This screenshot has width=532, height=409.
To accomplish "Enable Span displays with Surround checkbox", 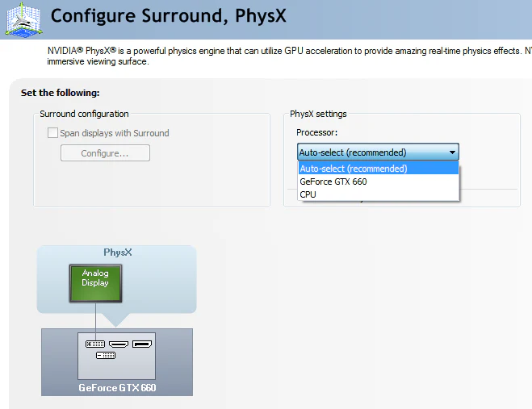I will point(52,132).
